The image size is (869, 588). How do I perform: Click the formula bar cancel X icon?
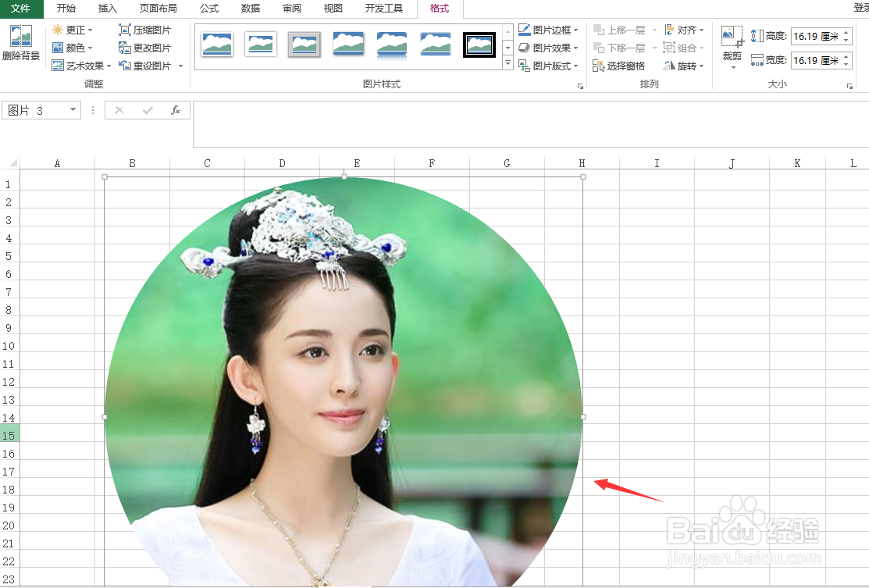tap(119, 110)
